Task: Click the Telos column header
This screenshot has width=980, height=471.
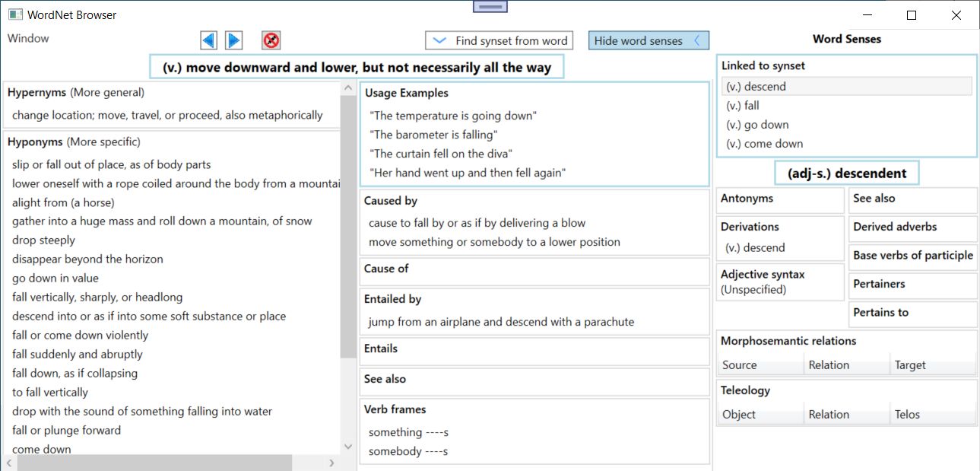Action: 933,415
